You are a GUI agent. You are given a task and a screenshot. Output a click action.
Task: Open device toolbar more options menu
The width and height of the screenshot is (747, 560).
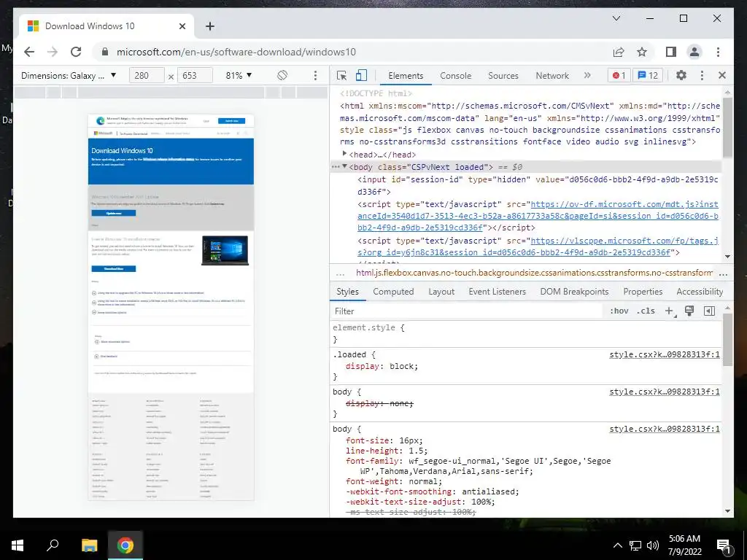click(x=315, y=75)
